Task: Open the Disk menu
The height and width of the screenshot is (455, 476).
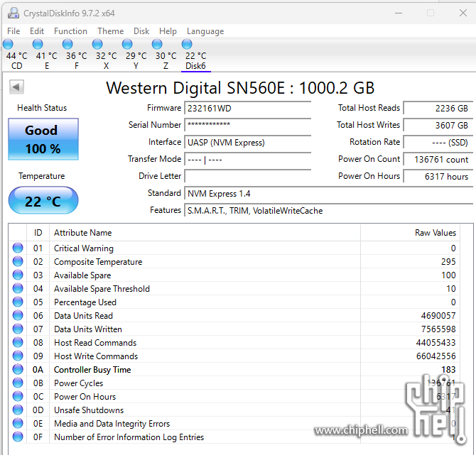Action: [x=141, y=31]
